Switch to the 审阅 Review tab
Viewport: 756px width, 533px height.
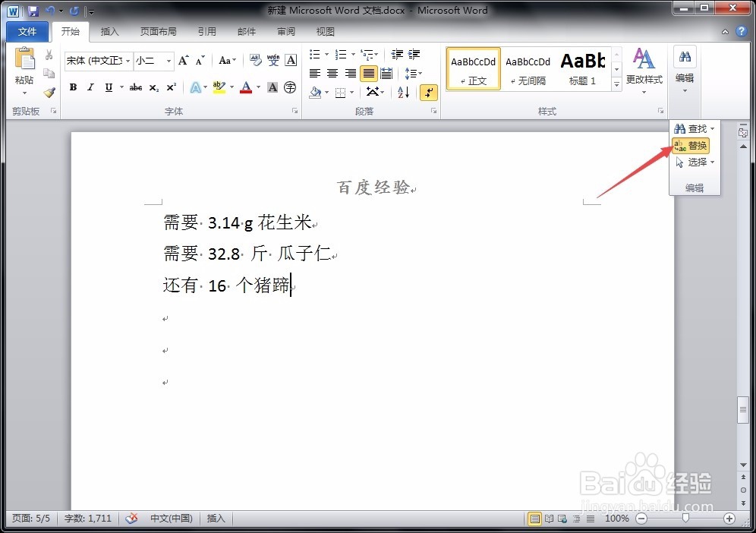point(286,31)
